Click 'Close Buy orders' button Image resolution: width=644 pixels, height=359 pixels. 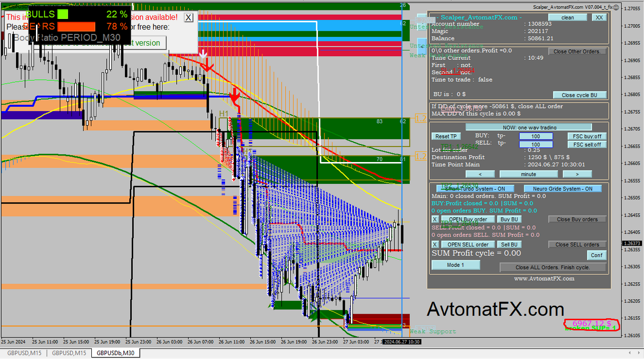577,219
